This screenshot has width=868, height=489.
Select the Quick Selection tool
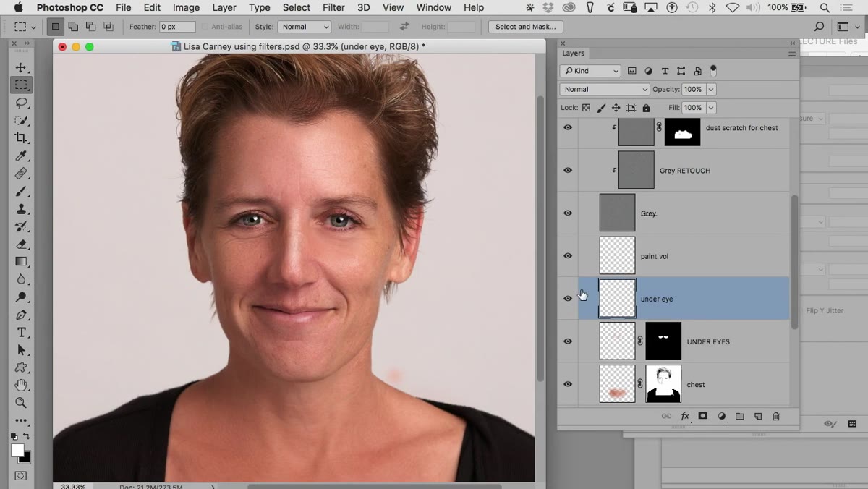[x=21, y=120]
